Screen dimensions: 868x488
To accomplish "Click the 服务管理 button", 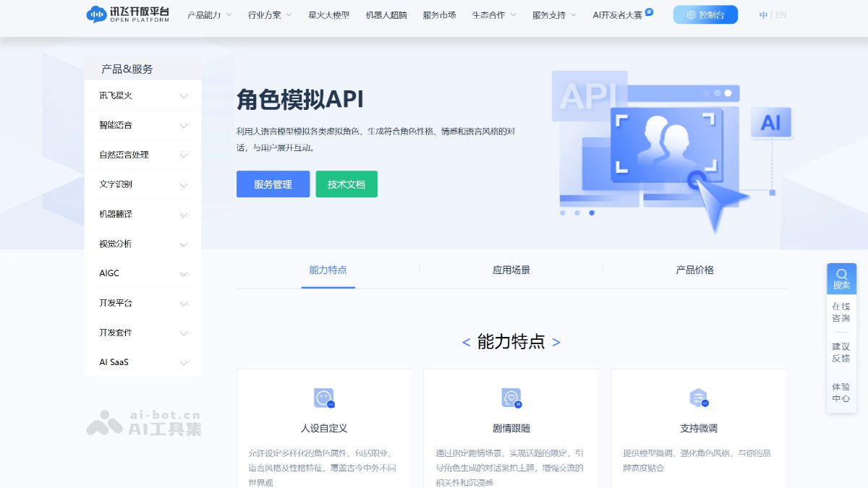I will (273, 184).
